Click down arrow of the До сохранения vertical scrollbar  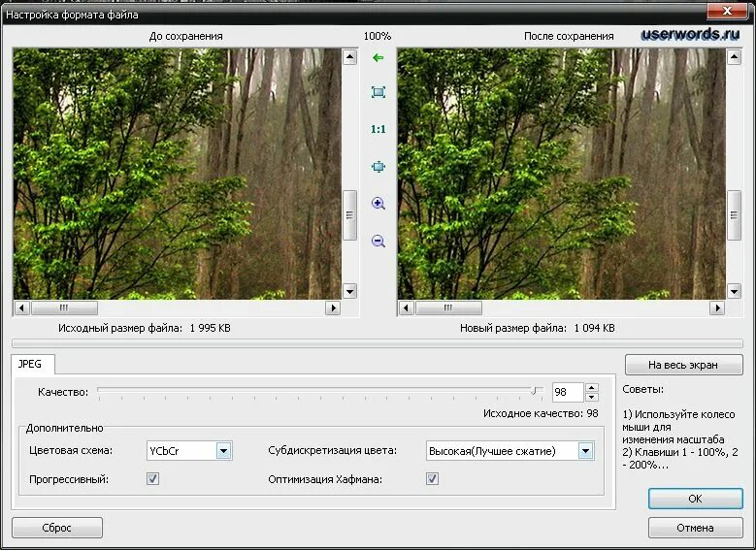click(x=349, y=291)
